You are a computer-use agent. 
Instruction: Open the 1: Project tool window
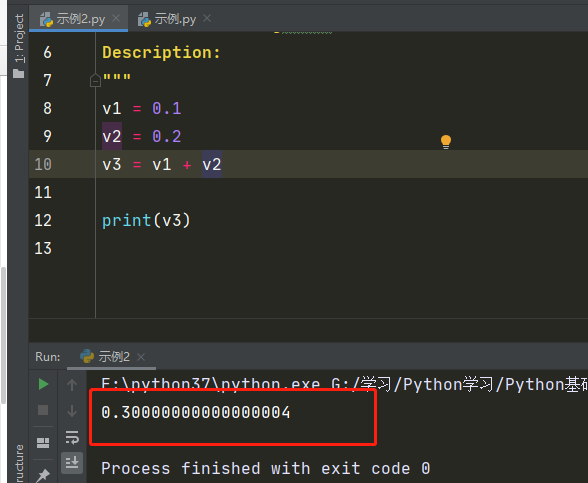tap(19, 46)
